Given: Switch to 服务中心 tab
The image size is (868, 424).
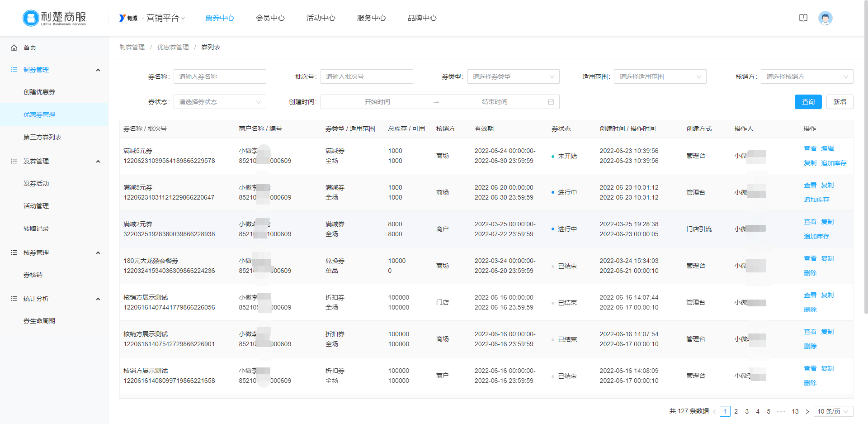Looking at the screenshot, I should [372, 18].
